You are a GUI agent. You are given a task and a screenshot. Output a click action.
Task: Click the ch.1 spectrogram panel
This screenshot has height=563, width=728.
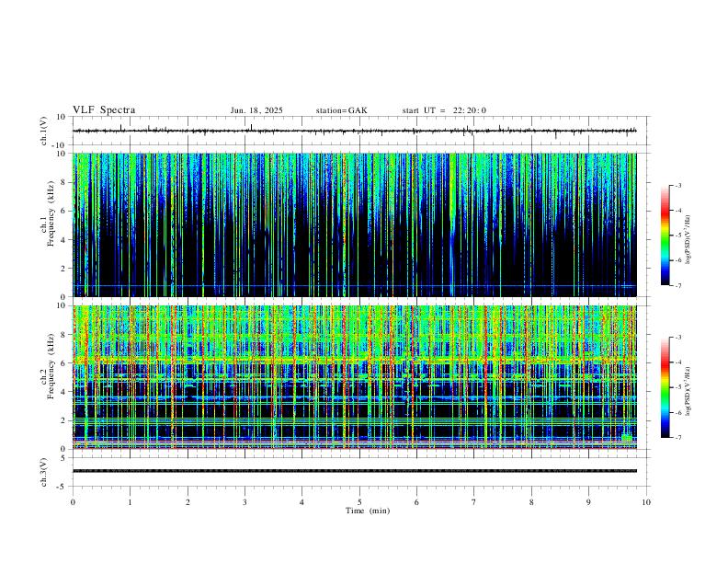click(355, 224)
